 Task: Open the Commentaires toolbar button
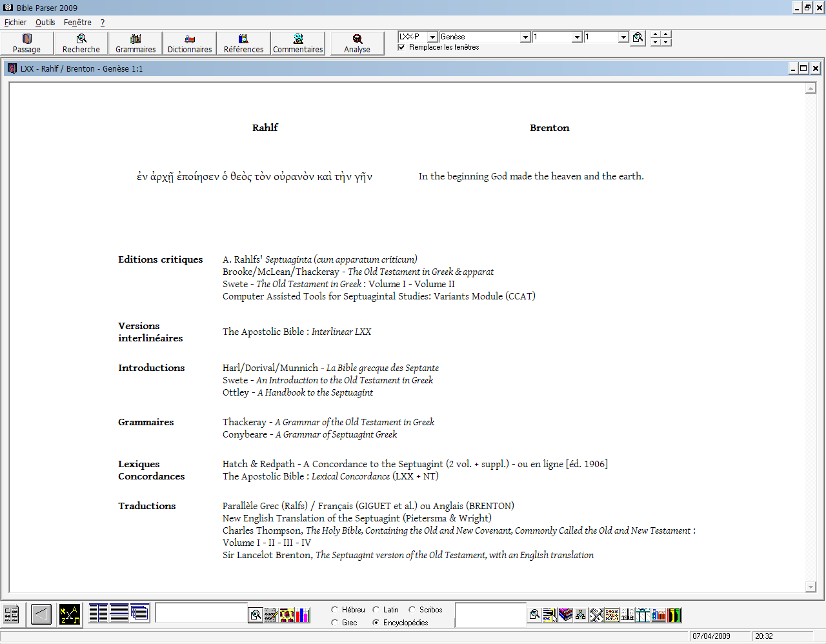point(298,43)
